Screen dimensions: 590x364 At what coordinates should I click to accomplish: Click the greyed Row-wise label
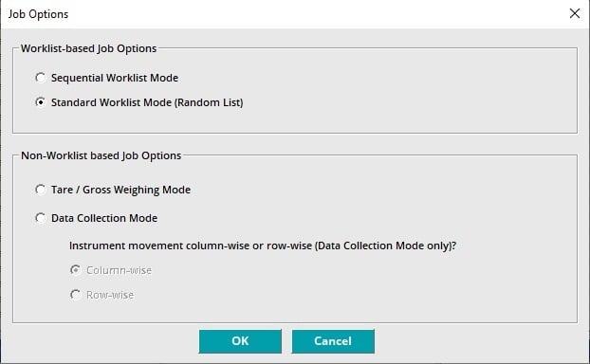(x=110, y=295)
